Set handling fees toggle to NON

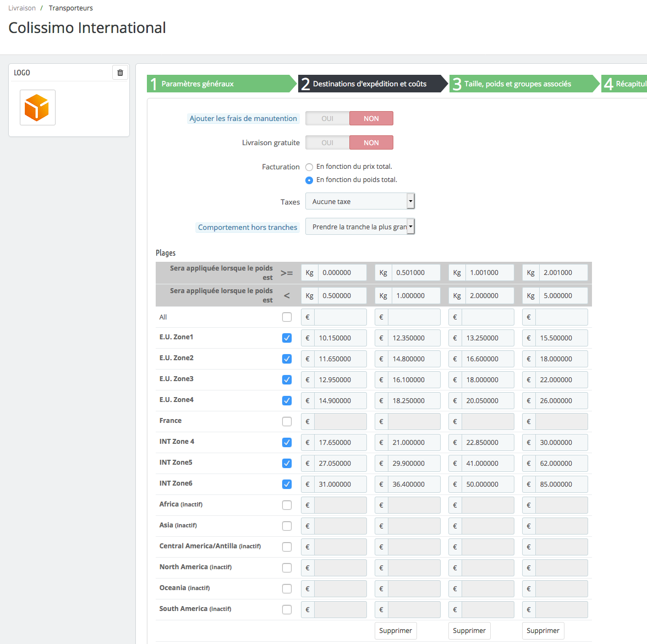[371, 118]
